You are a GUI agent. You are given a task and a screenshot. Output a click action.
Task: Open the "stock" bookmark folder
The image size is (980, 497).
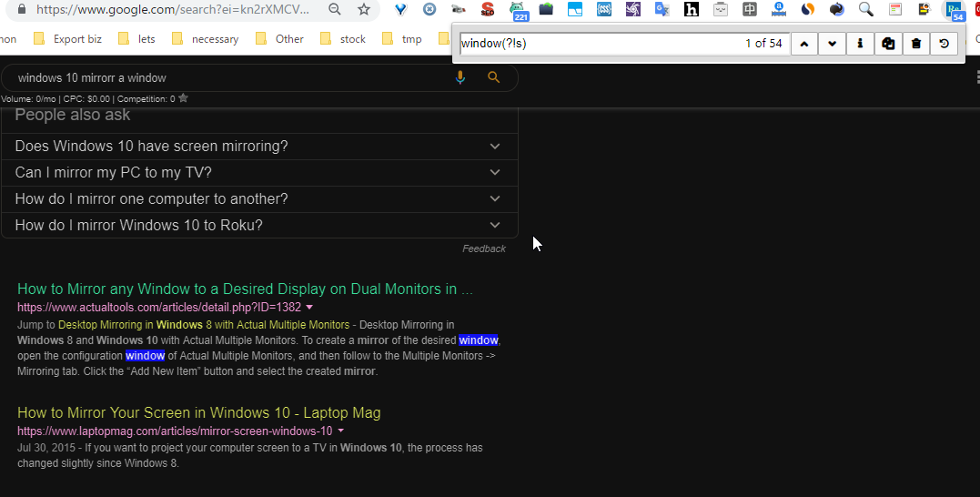pyautogui.click(x=343, y=39)
